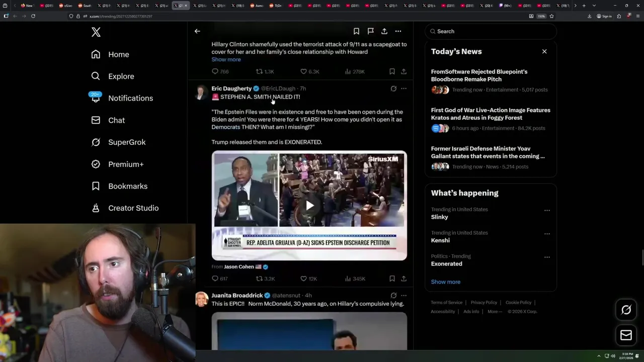The image size is (644, 362).
Task: Go to Home in sidebar
Action: click(110, 54)
